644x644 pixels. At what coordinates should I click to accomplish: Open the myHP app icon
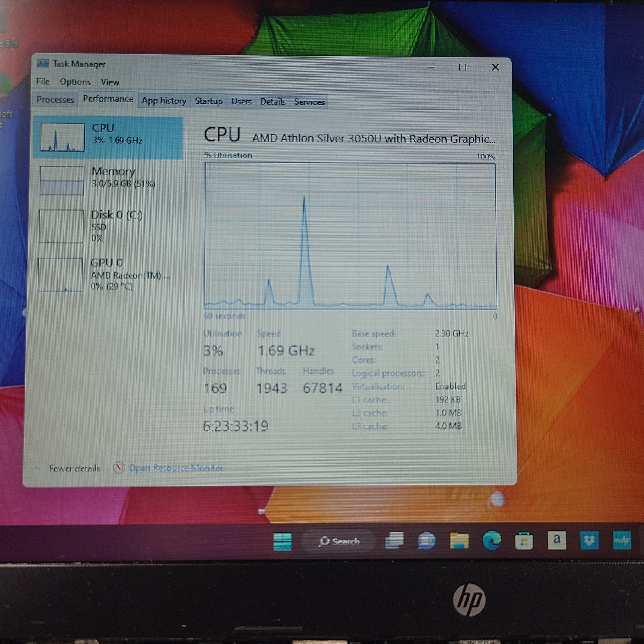point(621,540)
